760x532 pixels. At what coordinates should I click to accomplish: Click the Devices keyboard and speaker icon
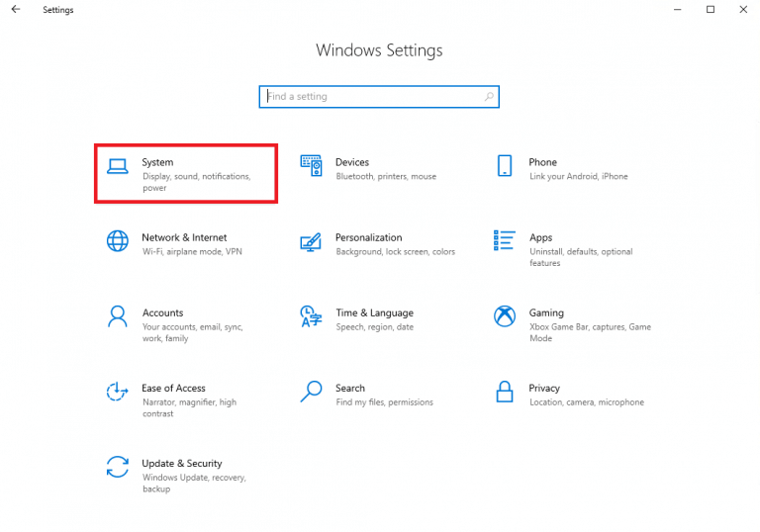311,166
